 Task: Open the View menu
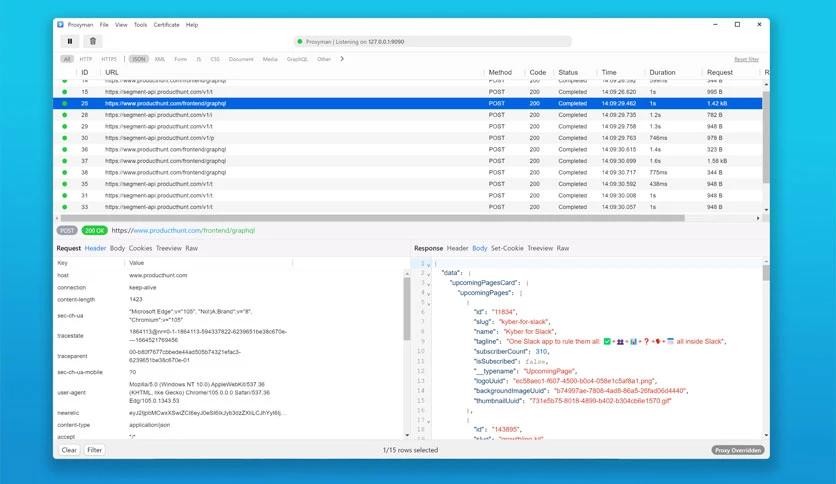coord(121,25)
